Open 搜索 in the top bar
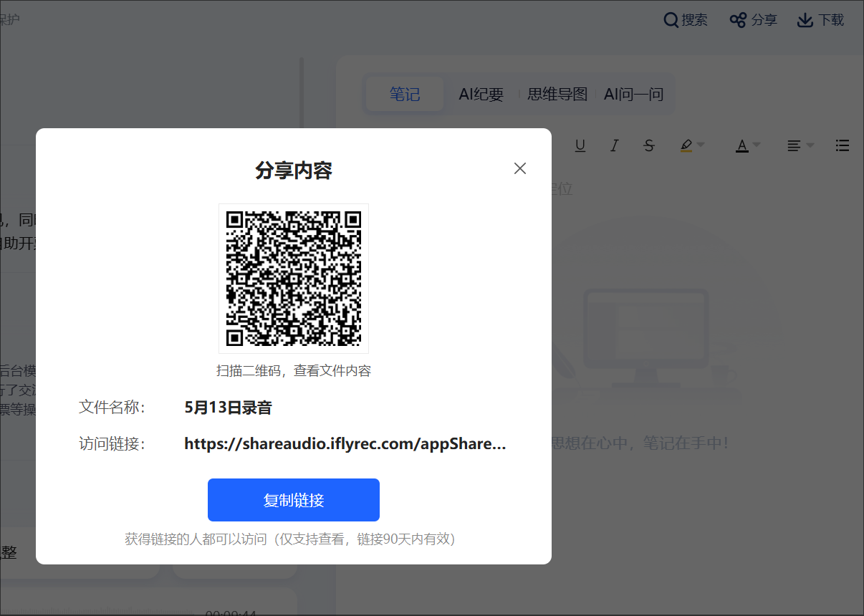 click(686, 20)
